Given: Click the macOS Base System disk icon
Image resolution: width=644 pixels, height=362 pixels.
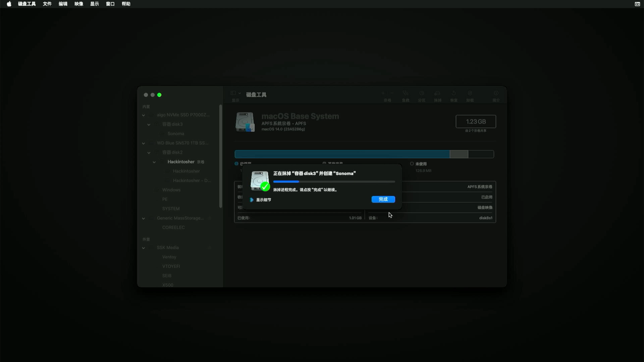Looking at the screenshot, I should (x=245, y=122).
